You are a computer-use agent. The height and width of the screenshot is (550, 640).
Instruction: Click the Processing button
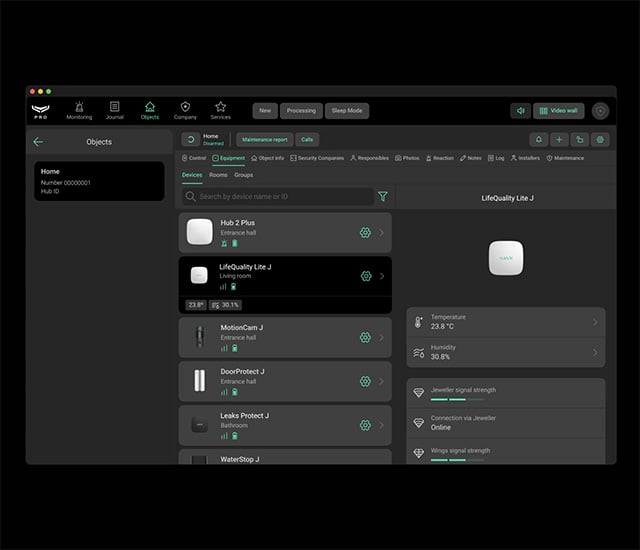pyautogui.click(x=301, y=111)
